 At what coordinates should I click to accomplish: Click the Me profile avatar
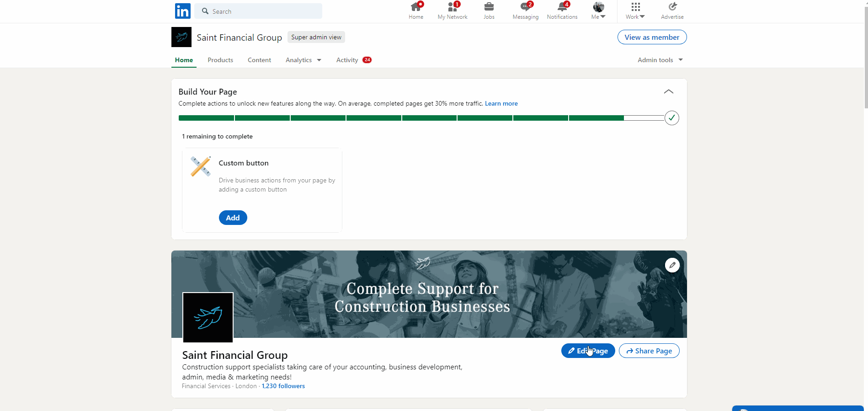coord(599,7)
